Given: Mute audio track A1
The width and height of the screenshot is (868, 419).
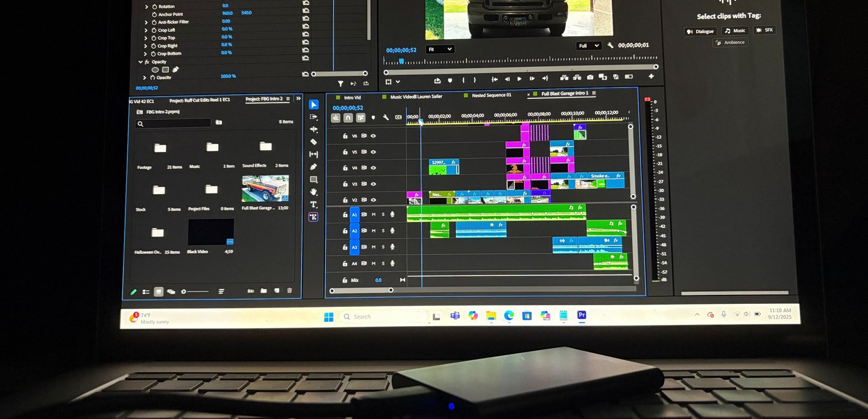Looking at the screenshot, I should [x=374, y=215].
